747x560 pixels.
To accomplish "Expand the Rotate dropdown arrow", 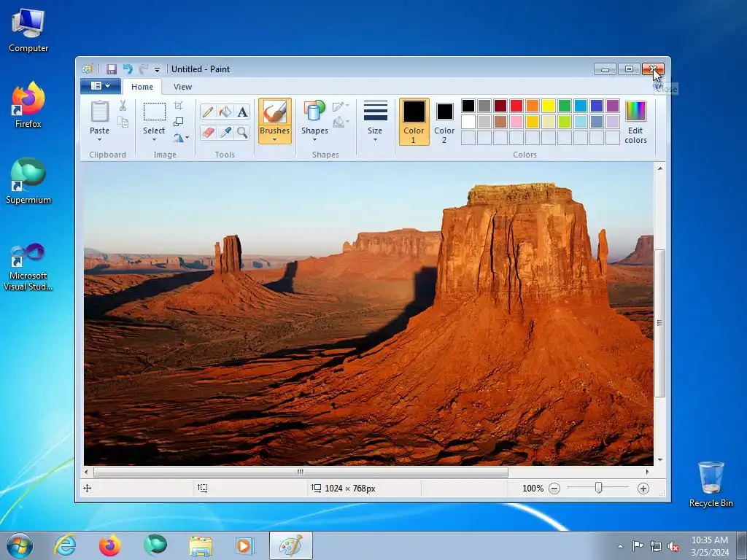I will 187,138.
